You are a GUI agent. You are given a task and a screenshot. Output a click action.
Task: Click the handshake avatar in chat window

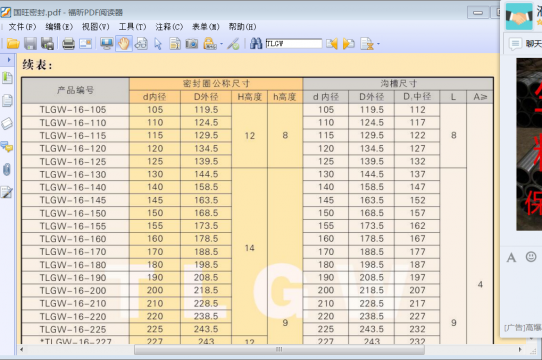[x=519, y=16]
